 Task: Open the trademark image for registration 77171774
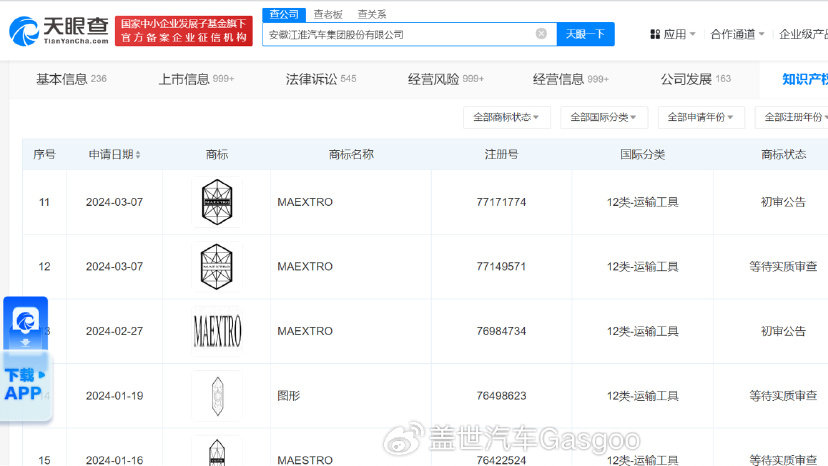pos(217,202)
